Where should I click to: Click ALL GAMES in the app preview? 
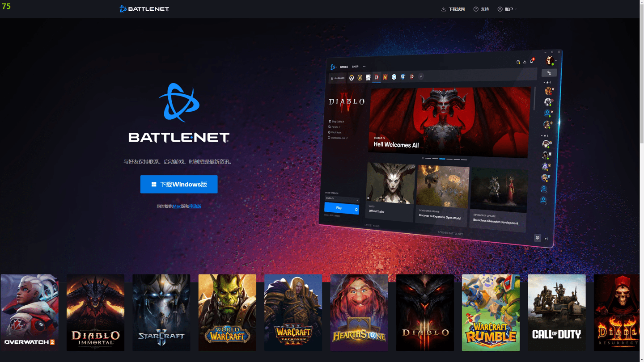(338, 78)
